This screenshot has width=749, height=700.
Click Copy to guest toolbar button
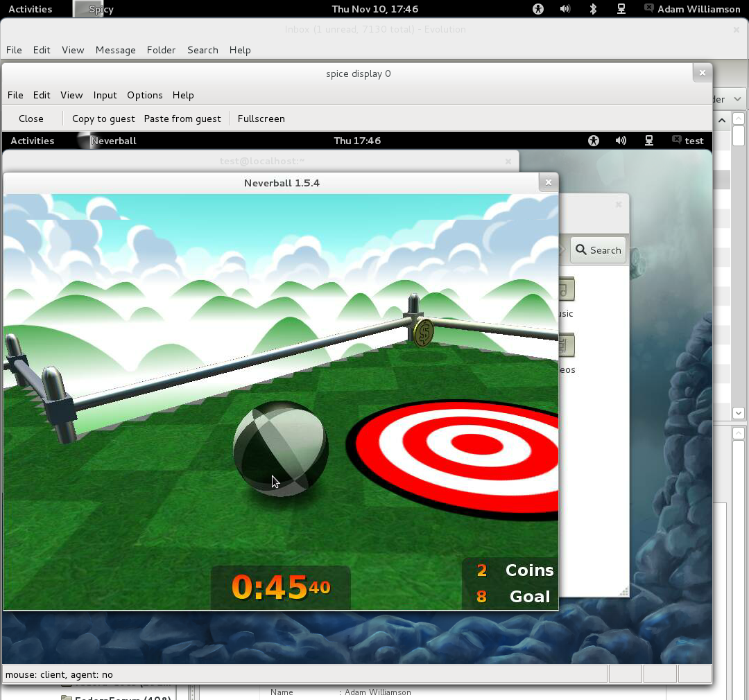103,119
